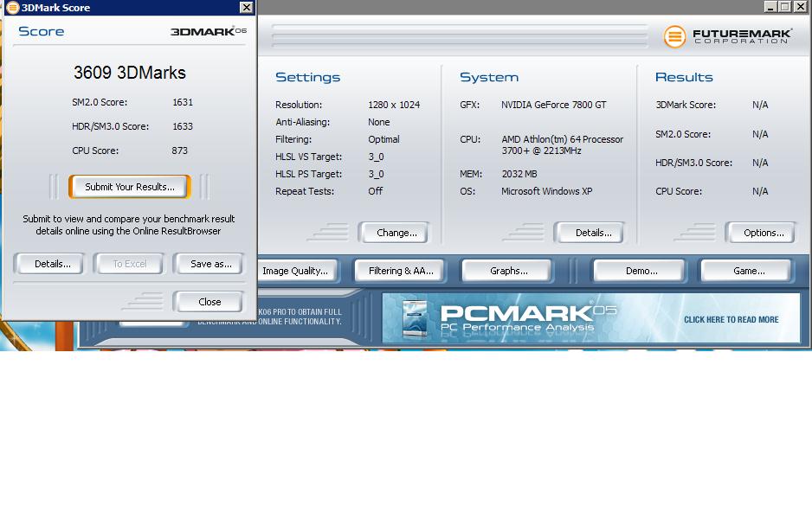Click Submit Your Results button
Viewport: 812px width, 519px height.
(x=130, y=187)
